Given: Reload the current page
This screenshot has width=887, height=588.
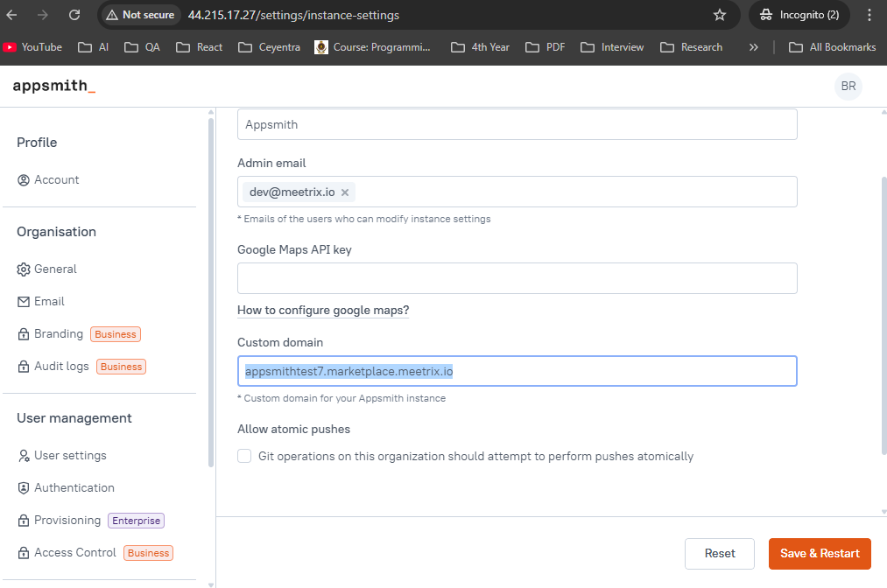Looking at the screenshot, I should pos(74,15).
